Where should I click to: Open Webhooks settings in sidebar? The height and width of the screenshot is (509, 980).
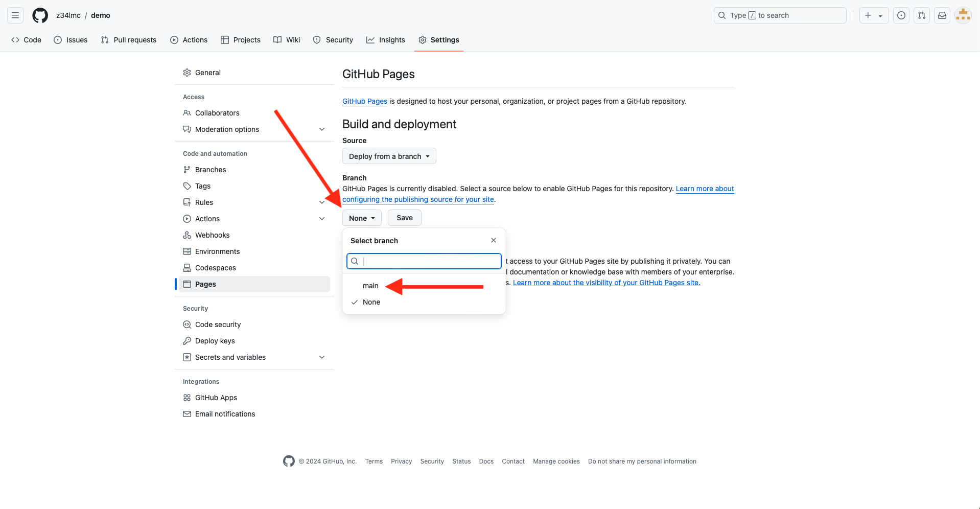(212, 235)
